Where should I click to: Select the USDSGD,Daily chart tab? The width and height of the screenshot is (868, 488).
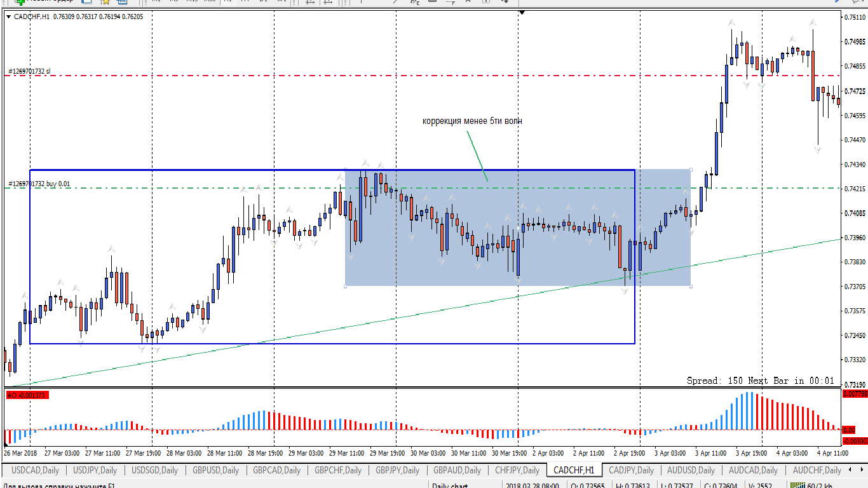(x=155, y=470)
